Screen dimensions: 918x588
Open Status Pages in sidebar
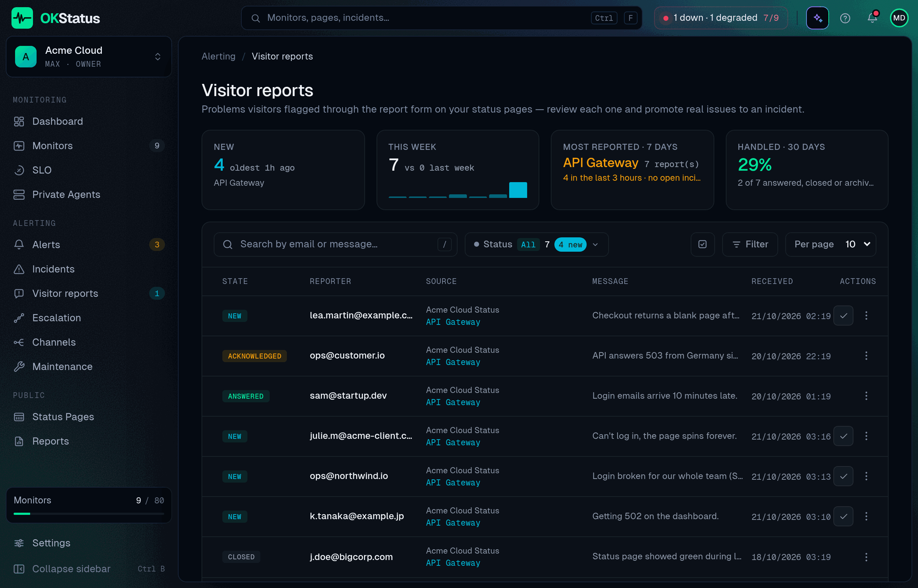(89, 417)
